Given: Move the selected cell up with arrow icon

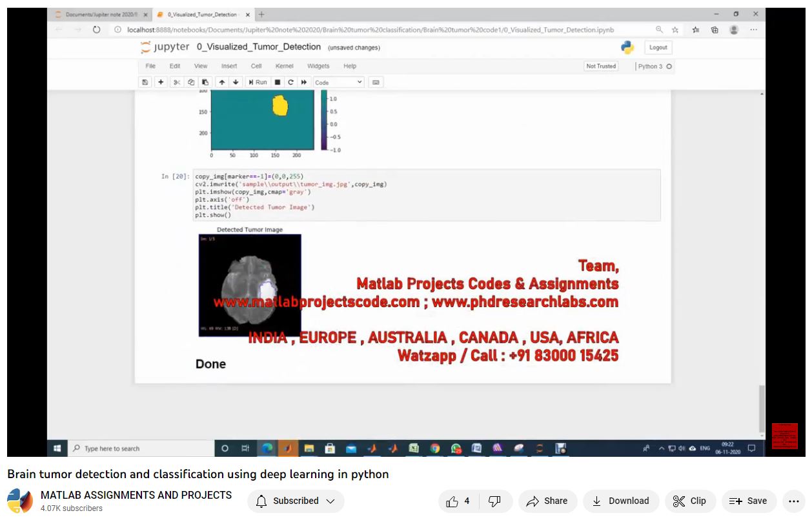Looking at the screenshot, I should tap(221, 83).
